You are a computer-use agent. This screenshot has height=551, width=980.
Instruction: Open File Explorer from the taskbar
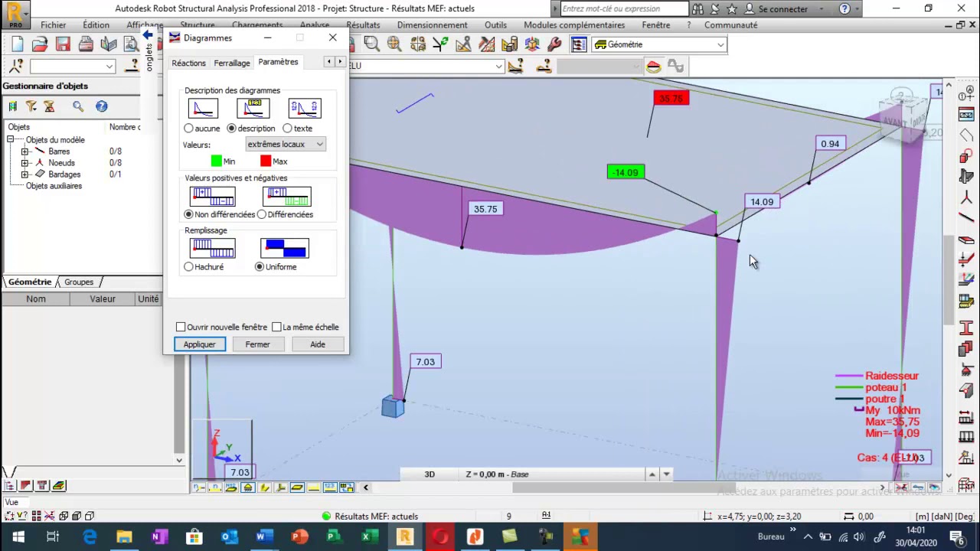(124, 536)
